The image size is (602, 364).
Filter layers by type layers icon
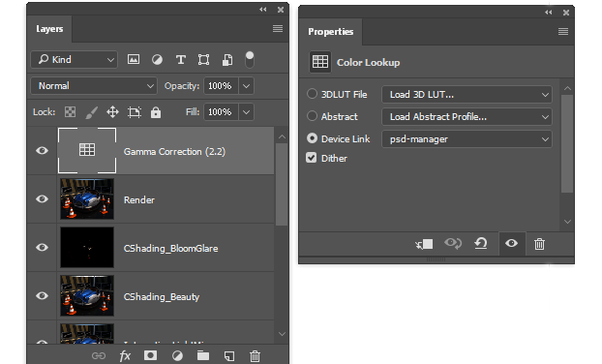click(x=180, y=59)
